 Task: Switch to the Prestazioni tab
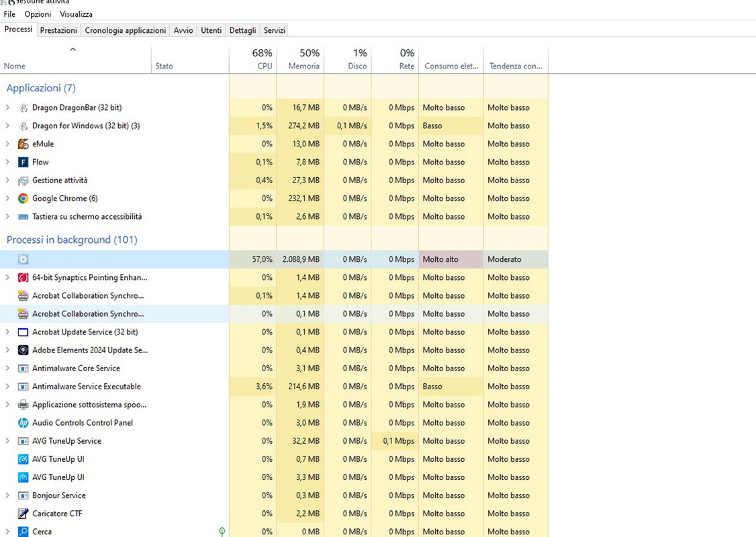[58, 30]
